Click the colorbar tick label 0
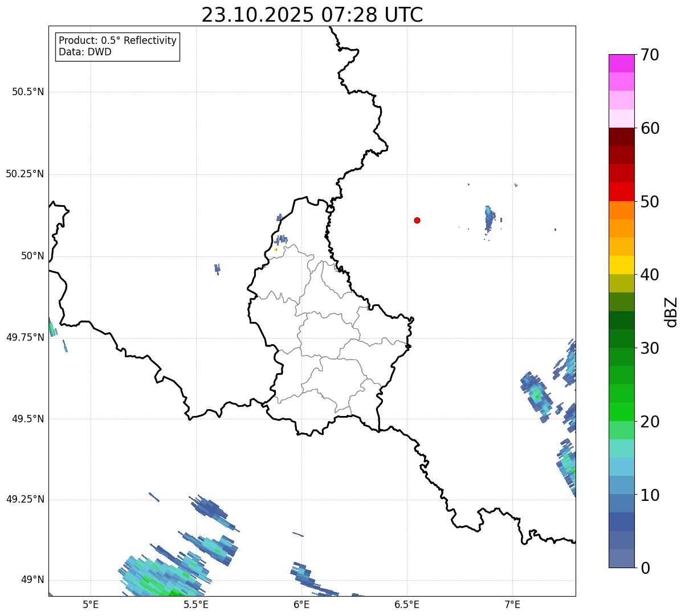This screenshot has height=616, width=685. coord(645,568)
